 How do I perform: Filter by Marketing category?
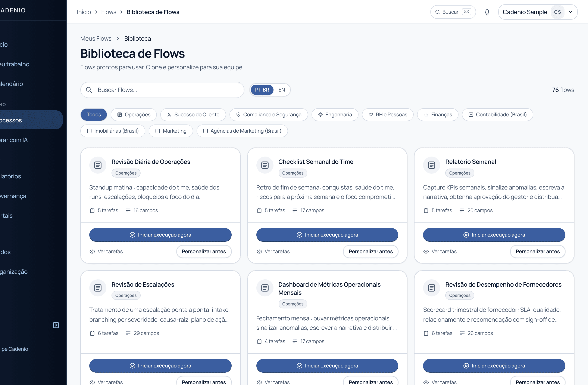pyautogui.click(x=171, y=131)
